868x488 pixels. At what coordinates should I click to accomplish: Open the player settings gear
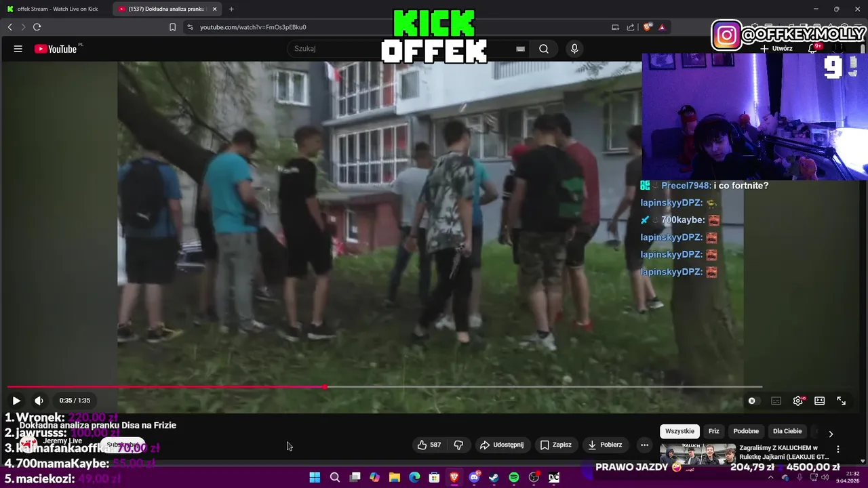(x=798, y=401)
